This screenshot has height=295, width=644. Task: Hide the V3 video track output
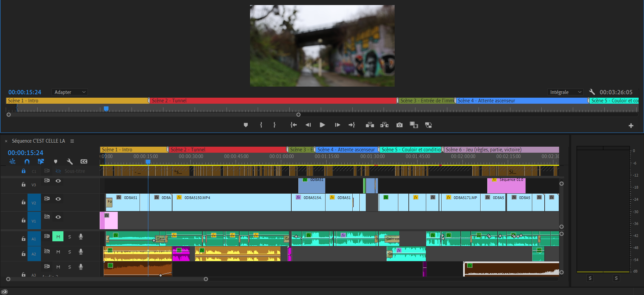(x=58, y=181)
